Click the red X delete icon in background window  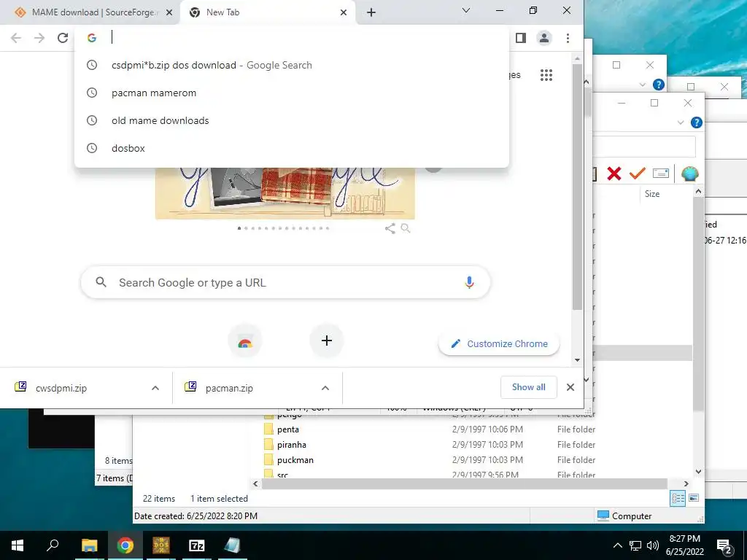pos(614,174)
